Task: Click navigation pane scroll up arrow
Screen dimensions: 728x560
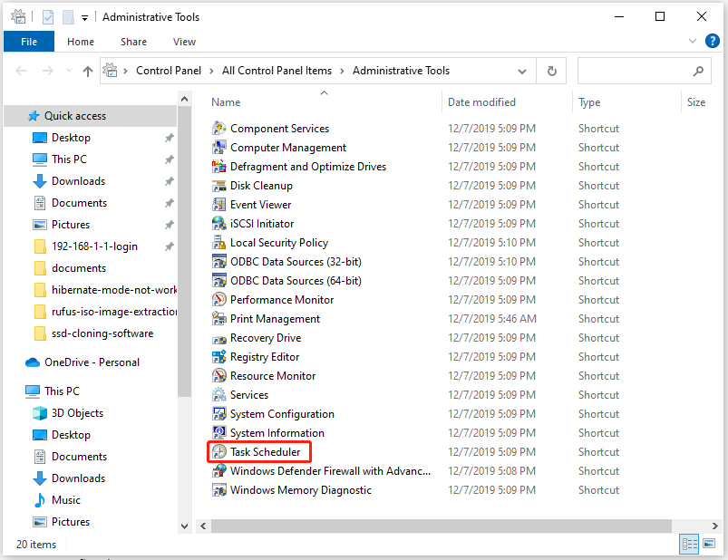Action: pos(184,99)
